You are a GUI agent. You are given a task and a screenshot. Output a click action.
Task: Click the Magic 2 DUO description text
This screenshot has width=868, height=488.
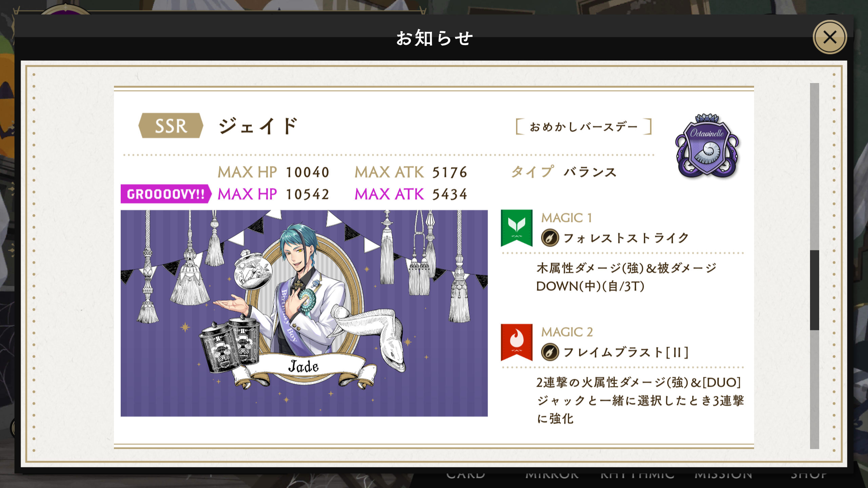[x=640, y=400]
